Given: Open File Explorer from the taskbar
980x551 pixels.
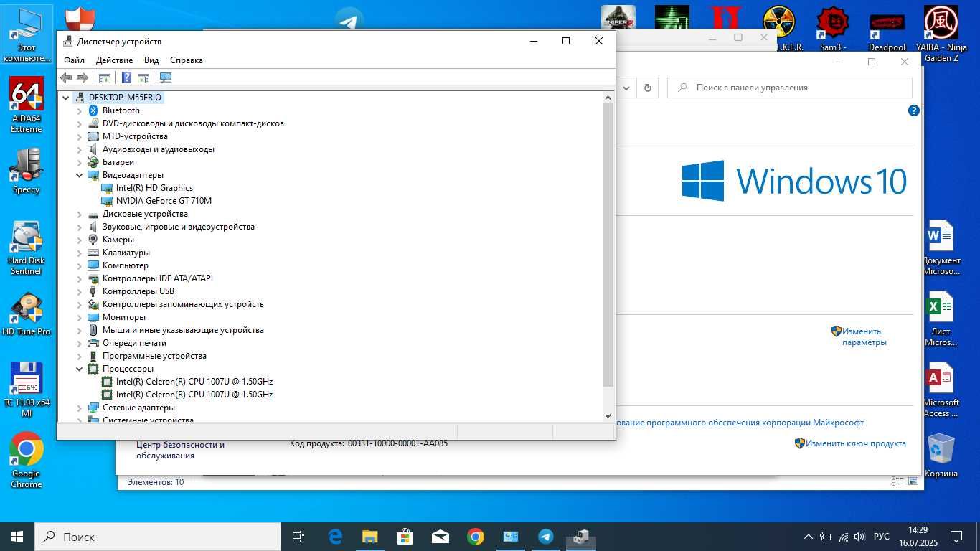Looking at the screenshot, I should [370, 536].
